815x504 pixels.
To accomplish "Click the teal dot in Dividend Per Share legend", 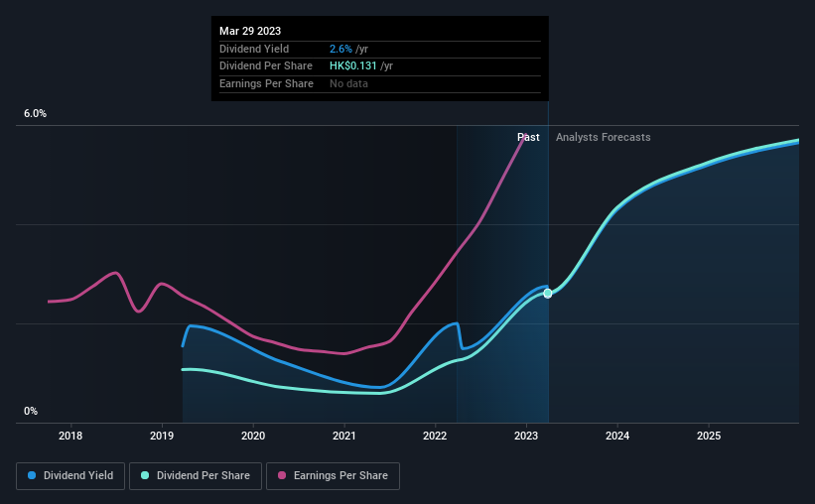I will 145,475.
